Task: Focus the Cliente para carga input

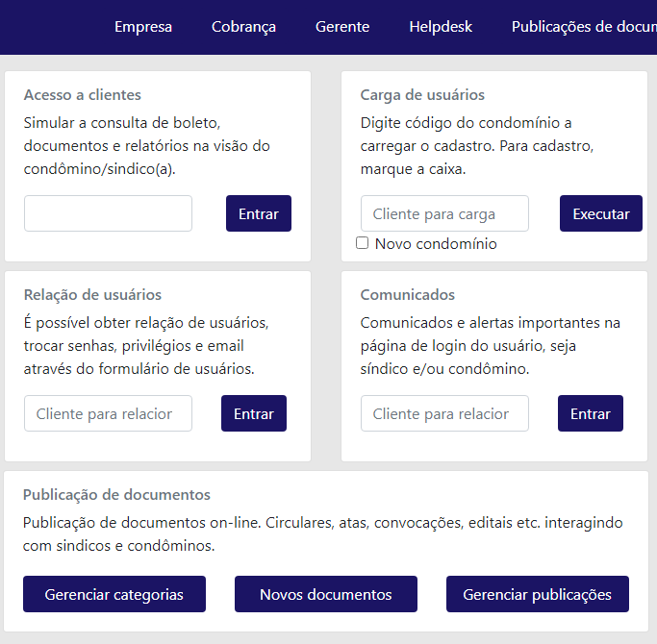Action: (444, 213)
